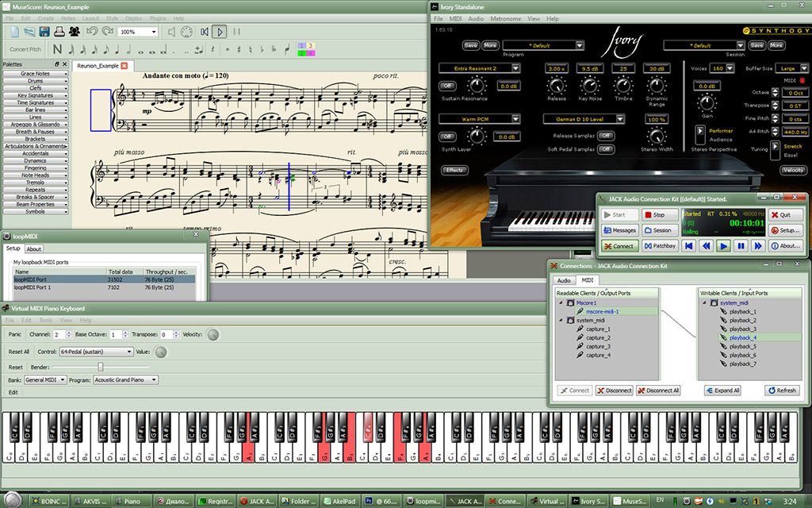Open the Audio menu in Ivory Standalone
Viewport: 812px width, 508px height.
coord(476,19)
